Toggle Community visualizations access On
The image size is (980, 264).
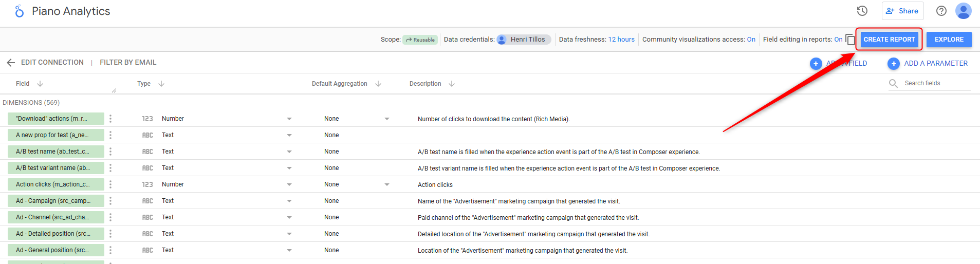[x=751, y=40]
